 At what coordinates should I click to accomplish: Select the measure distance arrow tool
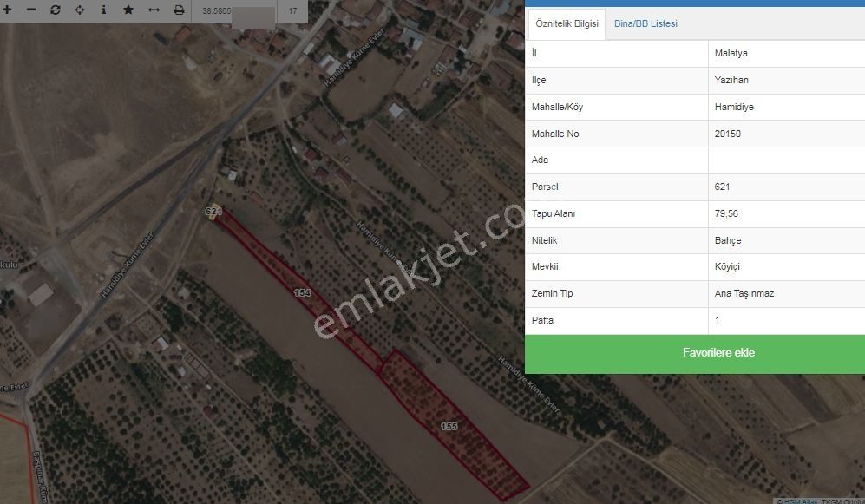pos(154,10)
